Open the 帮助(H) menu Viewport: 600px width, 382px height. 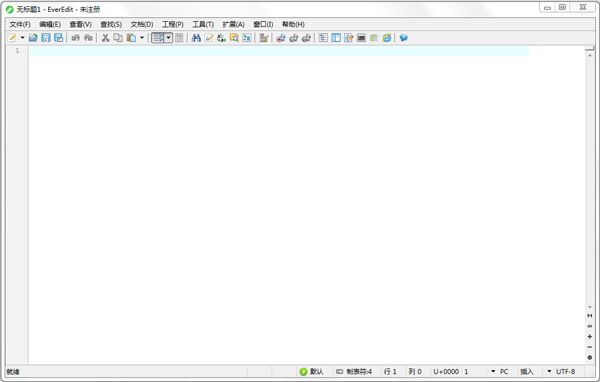[293, 24]
